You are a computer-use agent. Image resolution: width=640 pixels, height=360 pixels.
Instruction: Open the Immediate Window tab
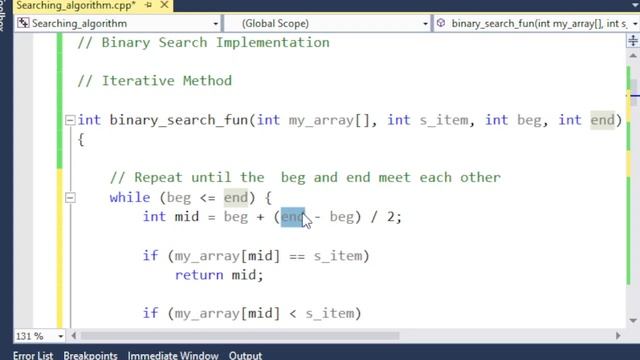point(173,355)
